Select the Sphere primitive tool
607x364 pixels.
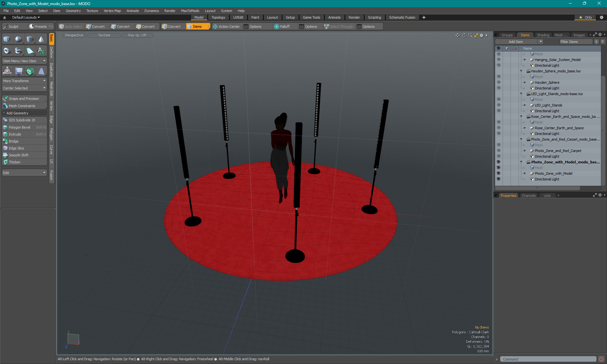18,39
